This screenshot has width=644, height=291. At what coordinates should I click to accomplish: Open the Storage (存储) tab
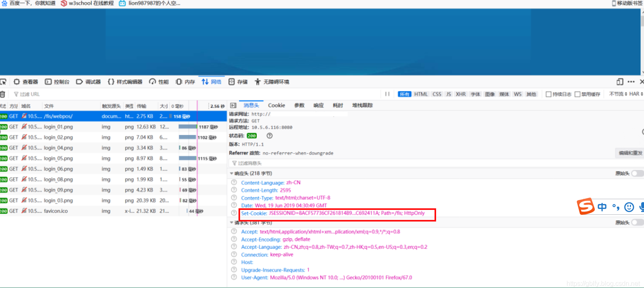[x=238, y=82]
